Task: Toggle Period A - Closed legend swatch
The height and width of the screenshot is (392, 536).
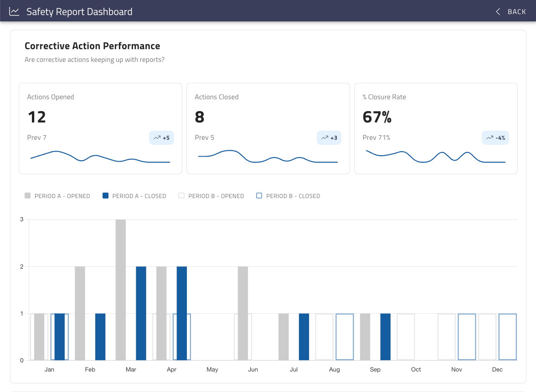Action: [x=105, y=196]
